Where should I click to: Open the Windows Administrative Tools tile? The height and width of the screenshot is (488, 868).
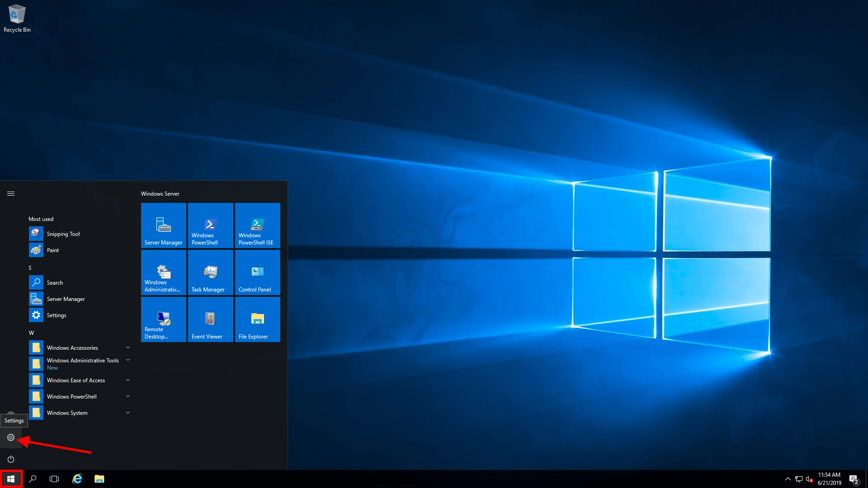point(163,272)
